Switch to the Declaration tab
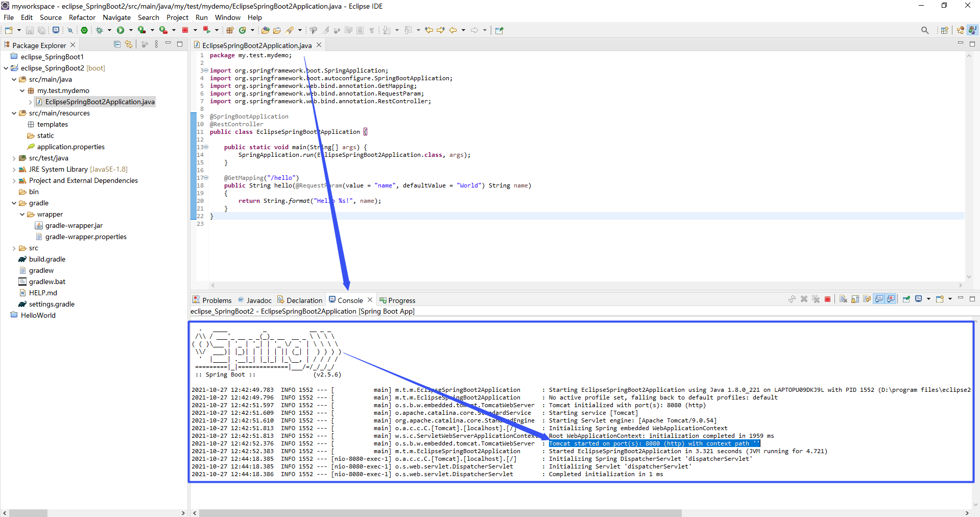Image resolution: width=980 pixels, height=517 pixels. tap(300, 300)
